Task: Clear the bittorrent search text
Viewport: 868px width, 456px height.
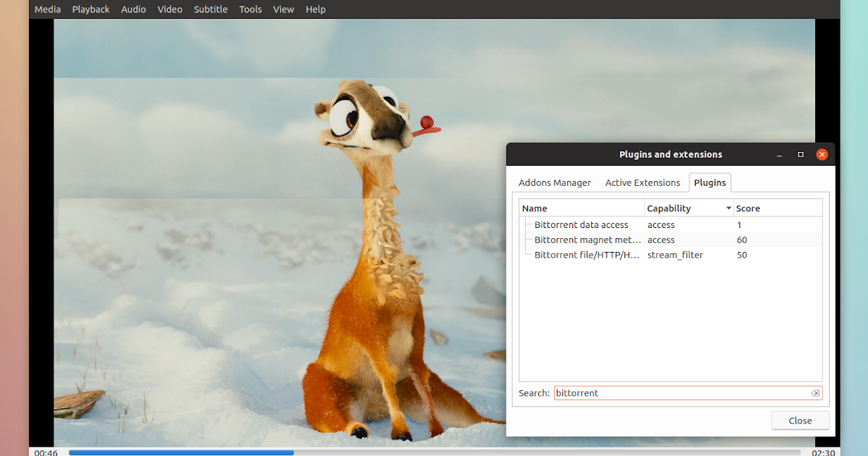Action: tap(815, 393)
